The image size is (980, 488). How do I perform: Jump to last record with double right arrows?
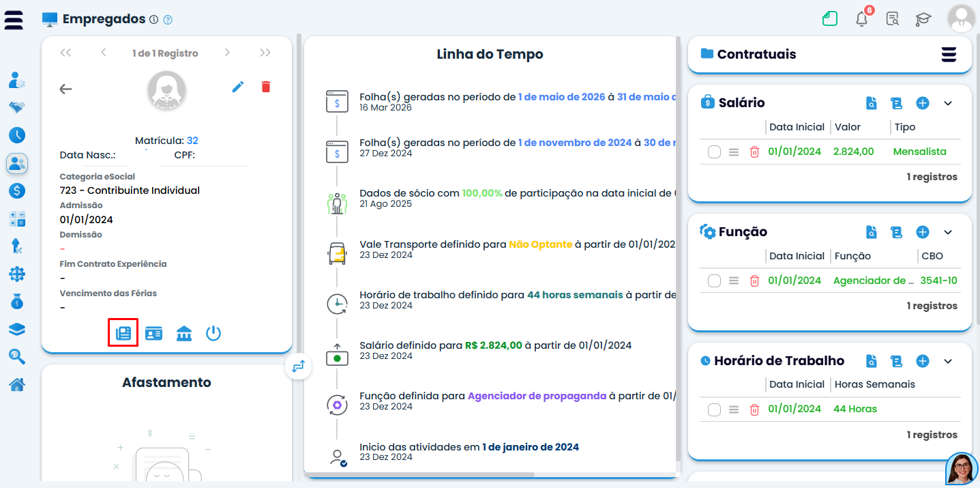[265, 53]
